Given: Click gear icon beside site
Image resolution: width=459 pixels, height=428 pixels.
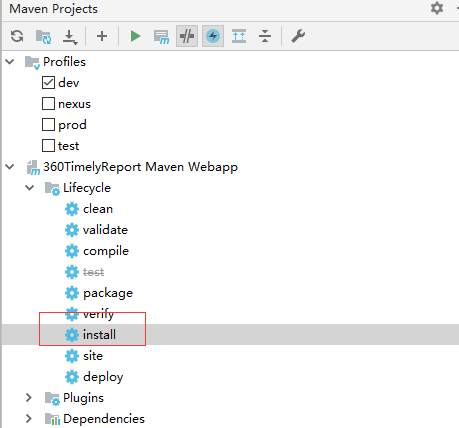Looking at the screenshot, I should (72, 356).
